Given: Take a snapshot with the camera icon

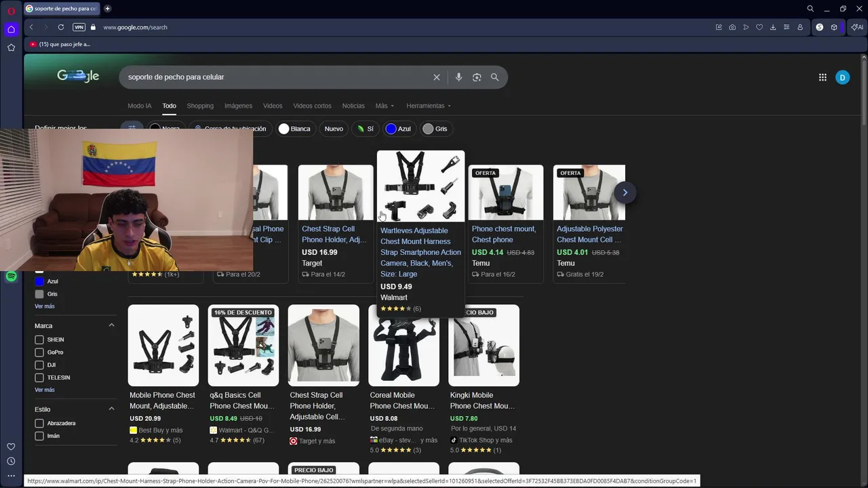Looking at the screenshot, I should [x=732, y=27].
